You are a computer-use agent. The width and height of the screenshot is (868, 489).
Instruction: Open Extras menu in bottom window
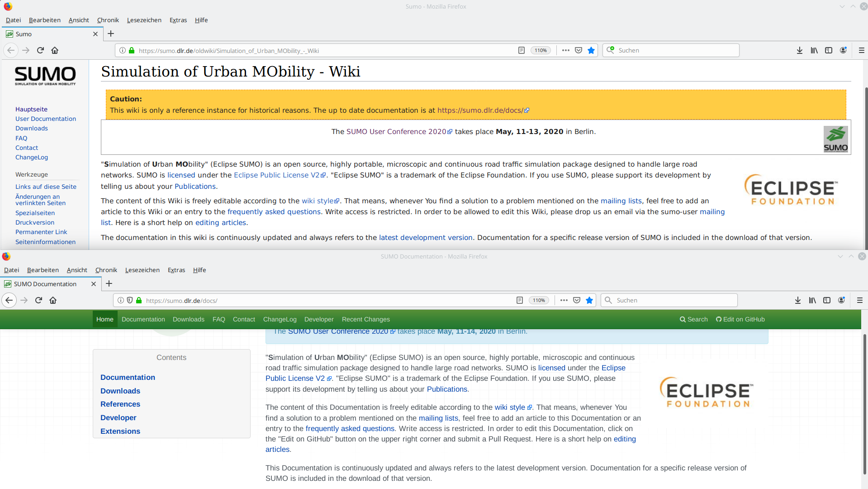176,270
